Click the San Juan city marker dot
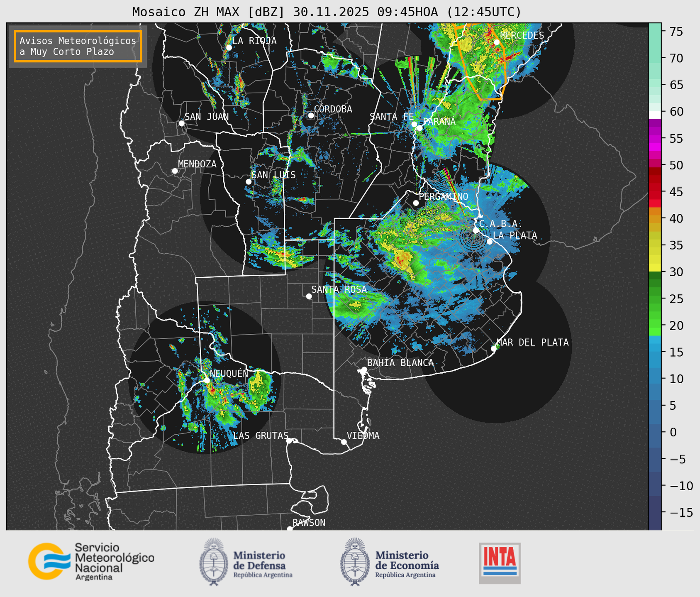Image resolution: width=700 pixels, height=597 pixels. (181, 123)
